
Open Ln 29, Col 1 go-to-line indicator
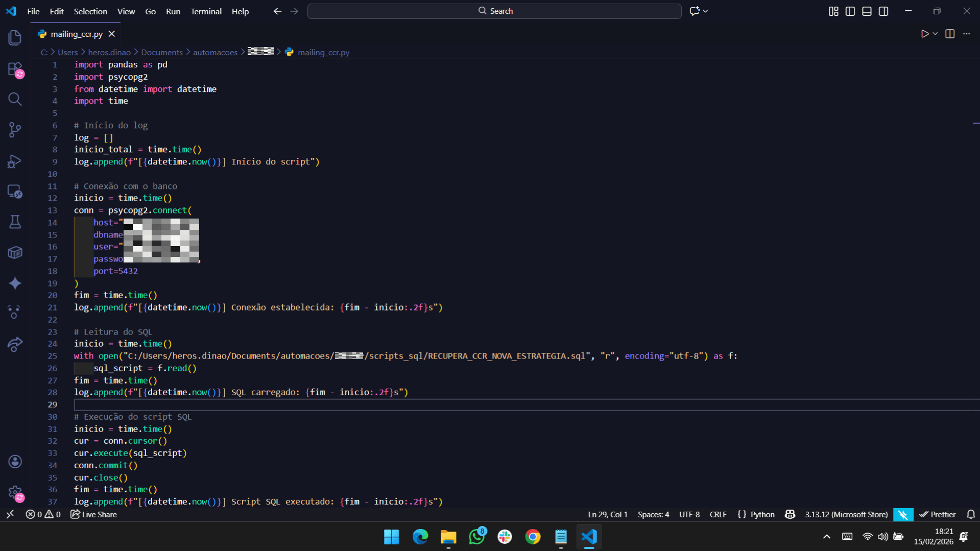pyautogui.click(x=608, y=515)
